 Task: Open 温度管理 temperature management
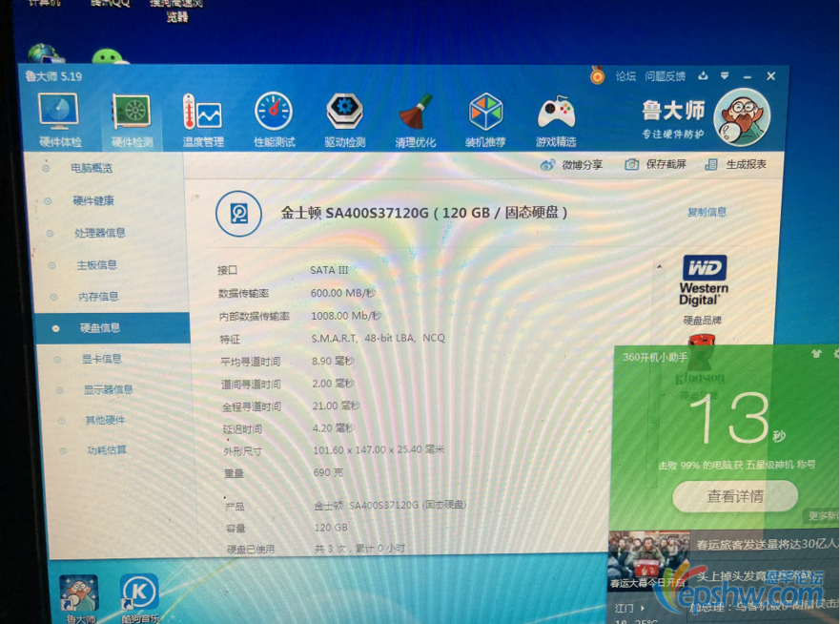point(202,120)
